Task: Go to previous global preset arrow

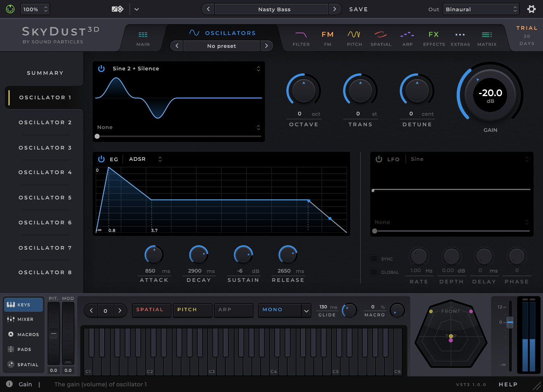Action: pos(208,9)
